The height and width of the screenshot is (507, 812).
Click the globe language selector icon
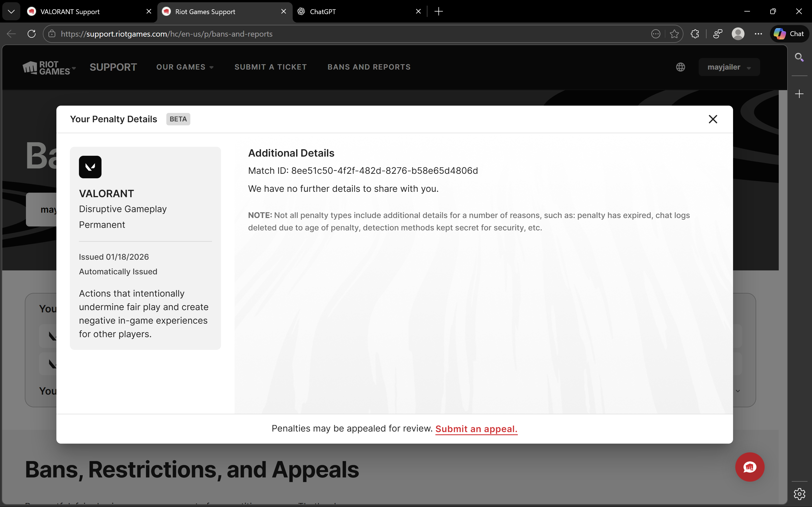(x=680, y=67)
